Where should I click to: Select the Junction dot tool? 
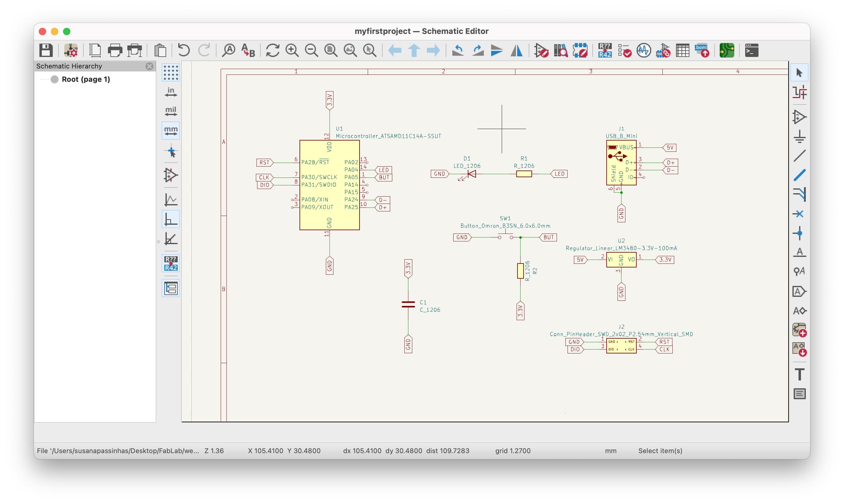799,233
